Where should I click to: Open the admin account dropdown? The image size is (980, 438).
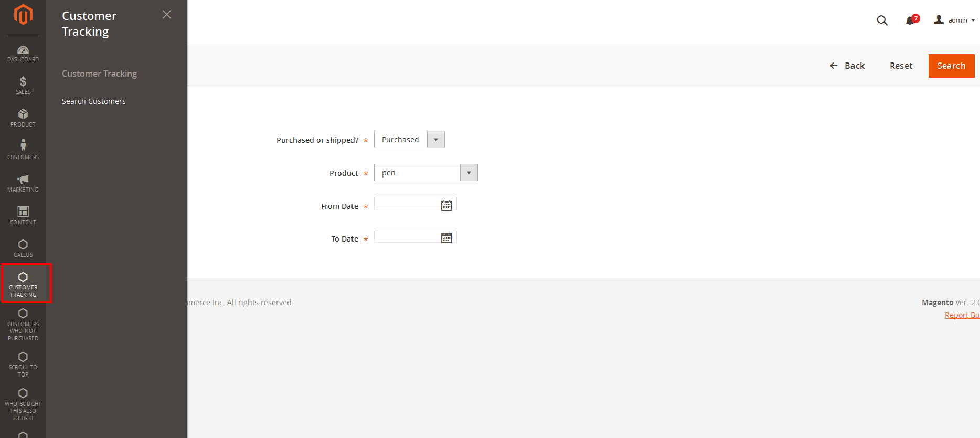click(x=955, y=20)
